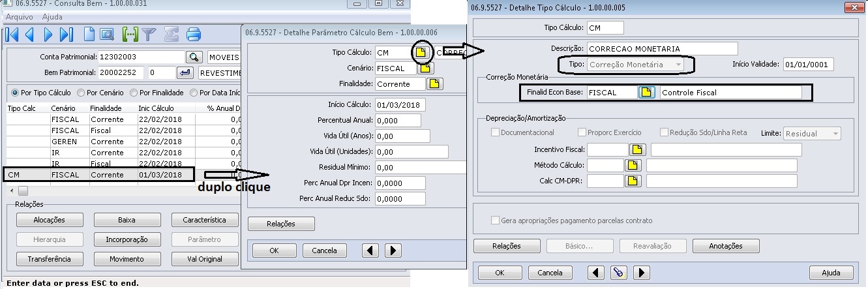The image size is (868, 289).
Task: Click previous arrow in Detalhe Parâmetro Cálculo Bem
Action: 370,250
